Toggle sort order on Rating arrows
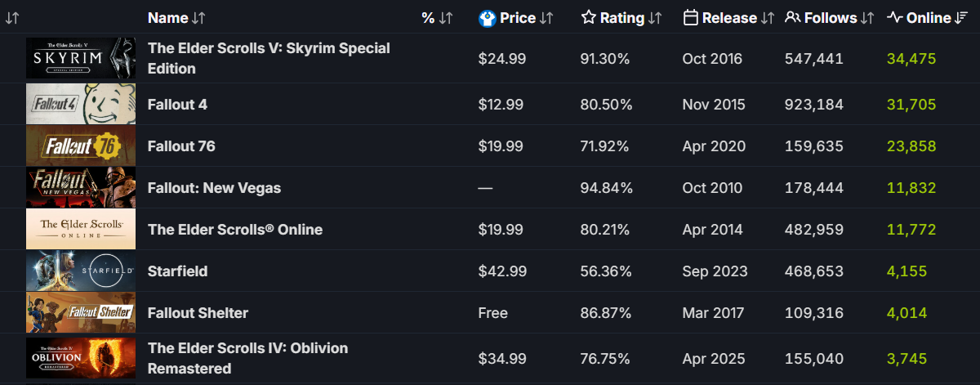980x385 pixels. click(x=655, y=18)
